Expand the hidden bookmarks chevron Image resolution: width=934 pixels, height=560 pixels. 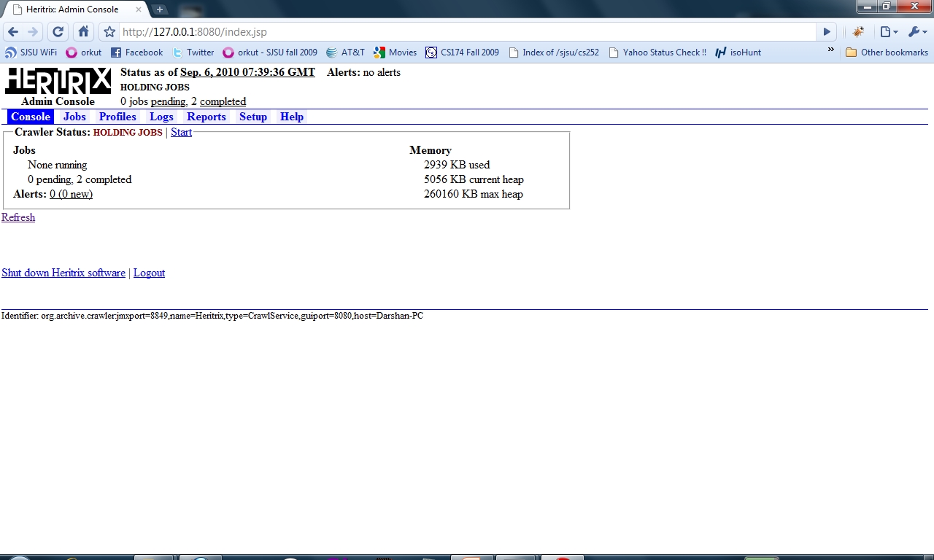pos(830,50)
